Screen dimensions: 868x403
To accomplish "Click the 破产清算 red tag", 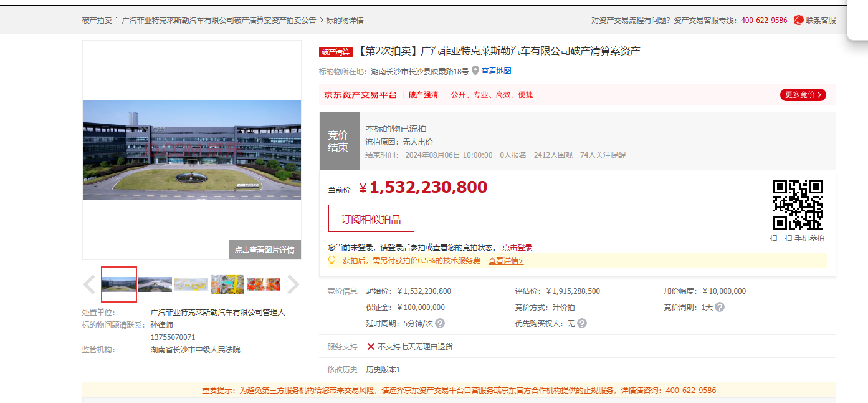I will point(336,52).
